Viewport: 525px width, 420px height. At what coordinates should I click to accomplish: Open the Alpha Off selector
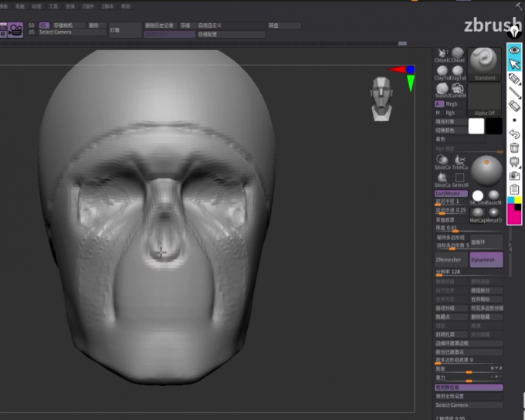point(484,100)
